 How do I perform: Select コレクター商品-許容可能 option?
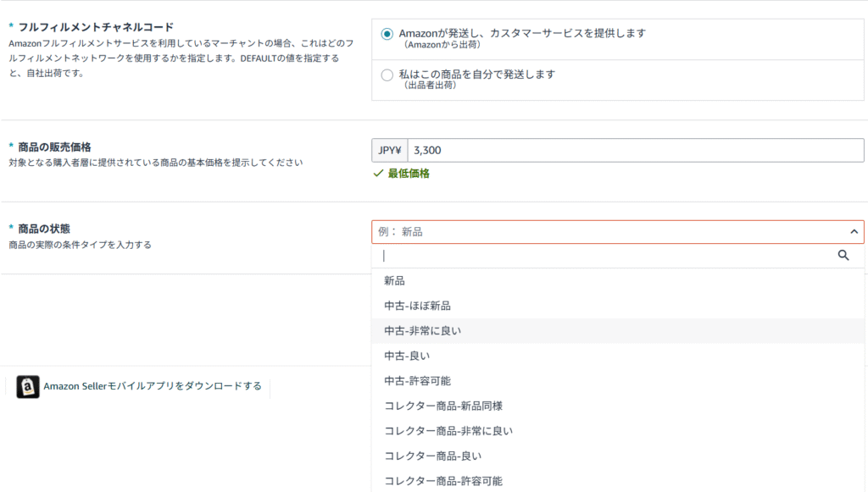[442, 481]
